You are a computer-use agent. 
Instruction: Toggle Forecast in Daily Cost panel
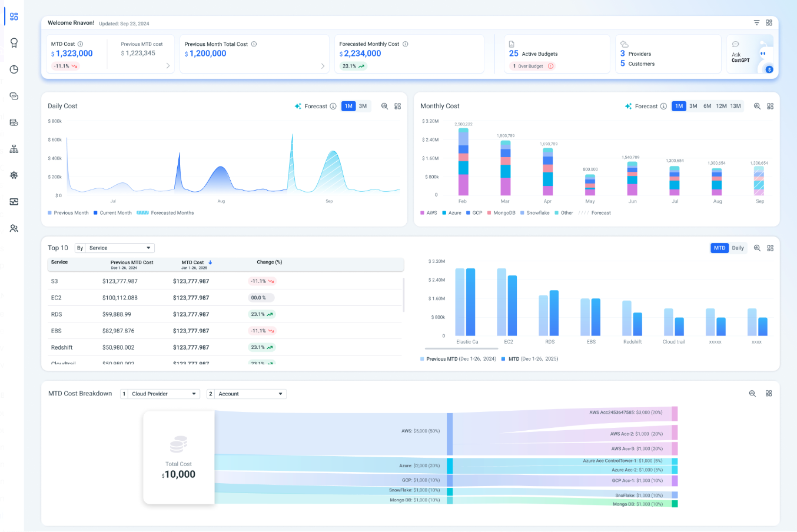click(x=311, y=107)
